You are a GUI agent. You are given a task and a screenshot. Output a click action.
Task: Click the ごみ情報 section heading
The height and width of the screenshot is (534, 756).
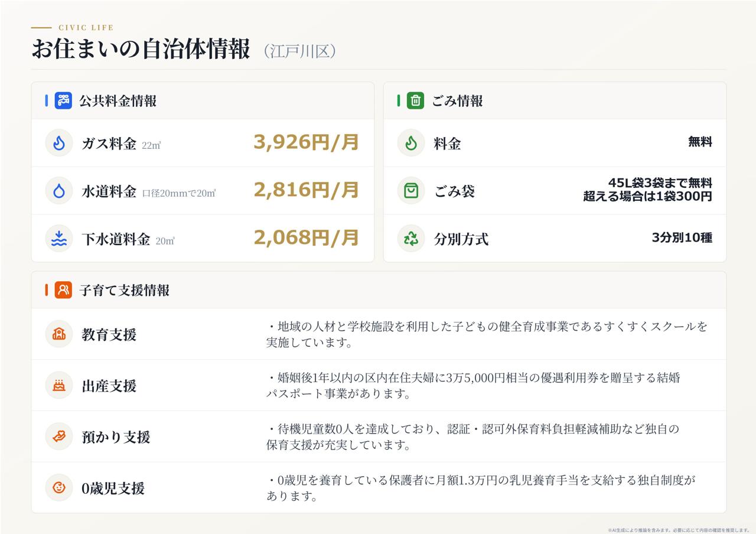[x=458, y=101]
